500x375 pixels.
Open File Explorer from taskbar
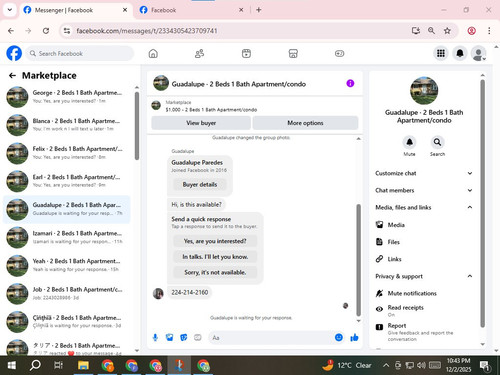point(83,365)
